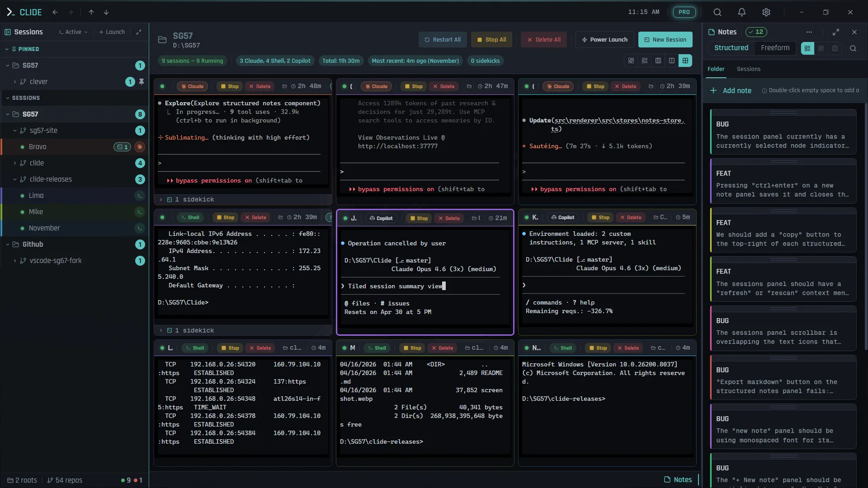Switch notes to list layout view
868x488 pixels.
pyautogui.click(x=807, y=48)
